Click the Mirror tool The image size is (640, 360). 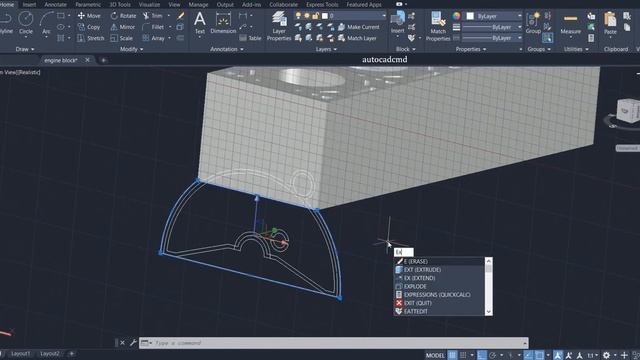(122, 27)
